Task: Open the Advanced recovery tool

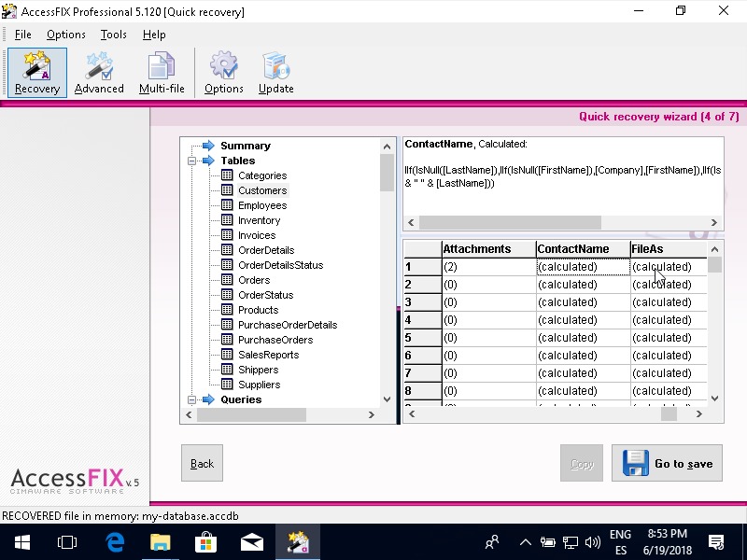Action: (99, 72)
